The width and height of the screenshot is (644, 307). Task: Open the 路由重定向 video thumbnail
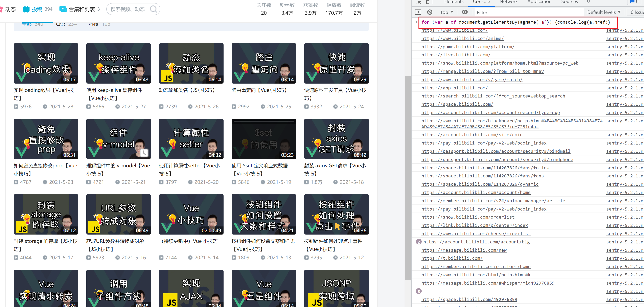coord(263,63)
